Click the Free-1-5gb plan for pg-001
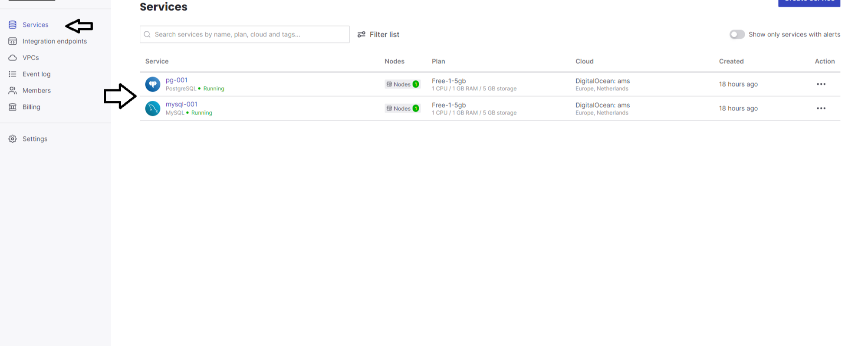Viewport: 868px width, 346px height. (x=449, y=81)
